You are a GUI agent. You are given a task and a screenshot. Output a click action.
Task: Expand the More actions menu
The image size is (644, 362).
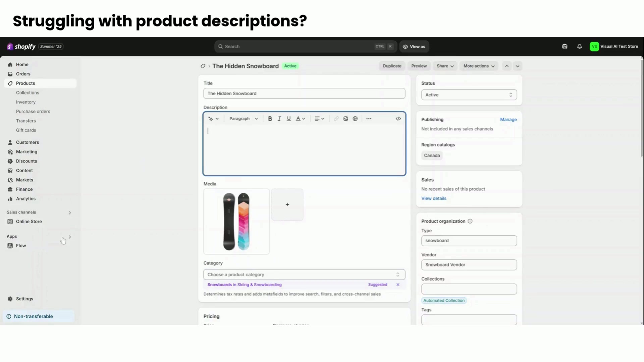[479, 66]
